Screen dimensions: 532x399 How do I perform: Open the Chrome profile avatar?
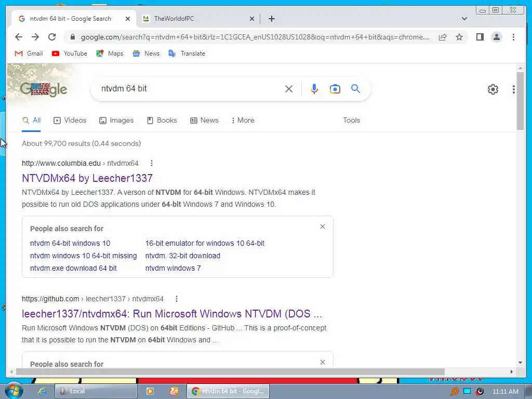[x=496, y=37]
